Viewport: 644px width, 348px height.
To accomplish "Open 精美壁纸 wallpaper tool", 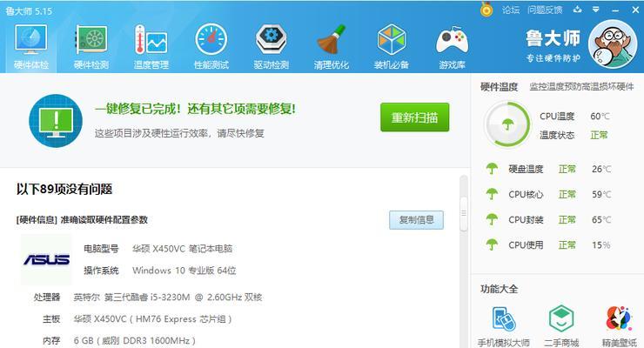I will (x=620, y=326).
